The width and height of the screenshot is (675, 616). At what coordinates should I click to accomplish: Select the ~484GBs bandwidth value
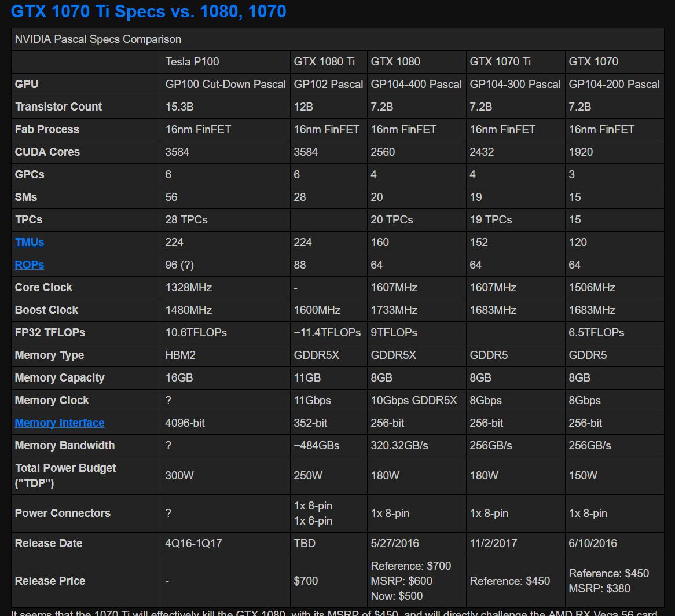(x=317, y=446)
